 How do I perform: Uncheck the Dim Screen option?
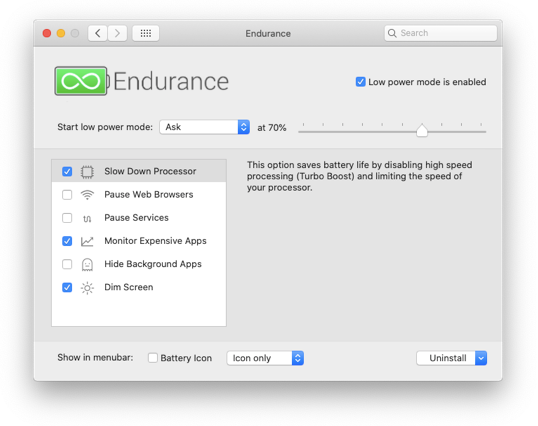[x=67, y=287]
